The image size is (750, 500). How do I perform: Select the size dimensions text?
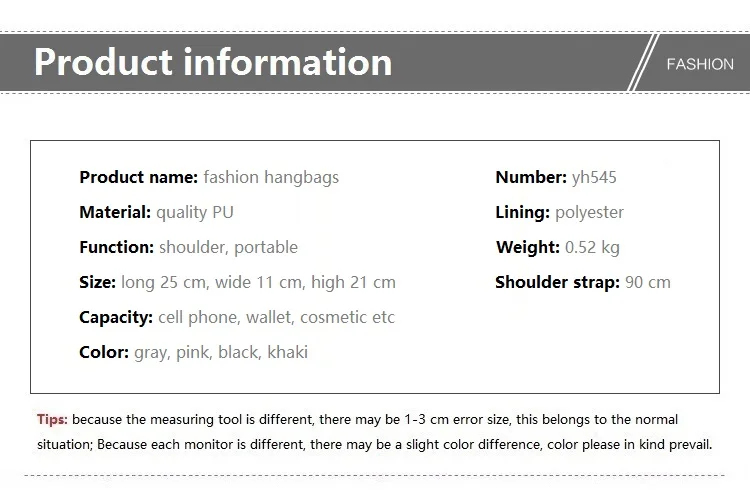click(258, 283)
